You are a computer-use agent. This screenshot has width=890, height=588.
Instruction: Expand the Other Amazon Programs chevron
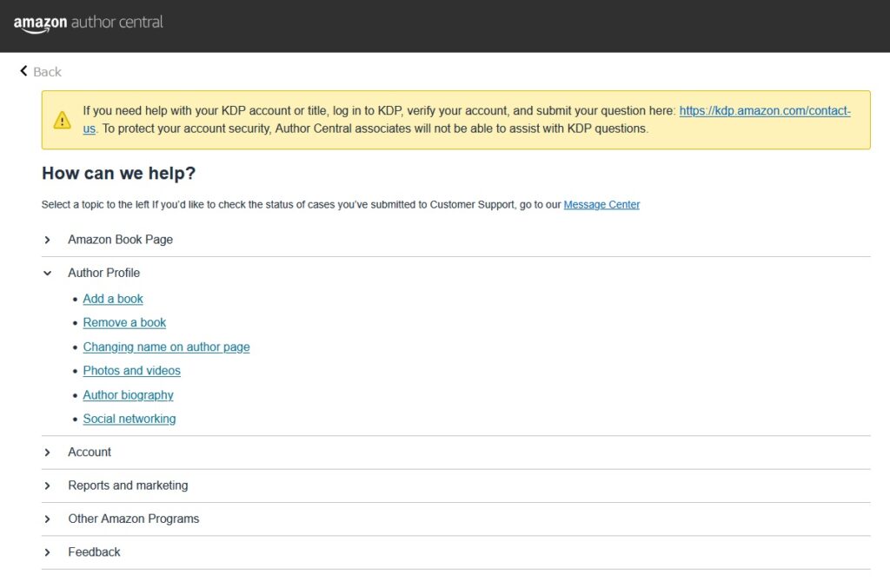(x=48, y=519)
